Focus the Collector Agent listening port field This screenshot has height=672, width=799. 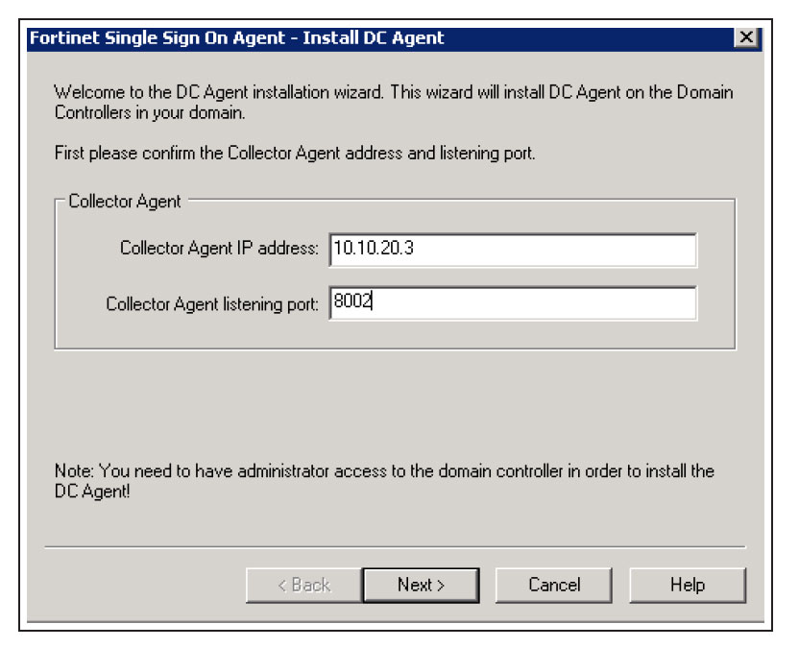coord(513,303)
